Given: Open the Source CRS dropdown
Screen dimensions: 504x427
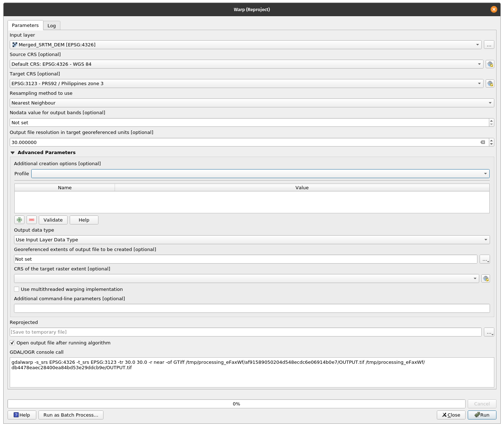Looking at the screenshot, I should click(x=246, y=64).
